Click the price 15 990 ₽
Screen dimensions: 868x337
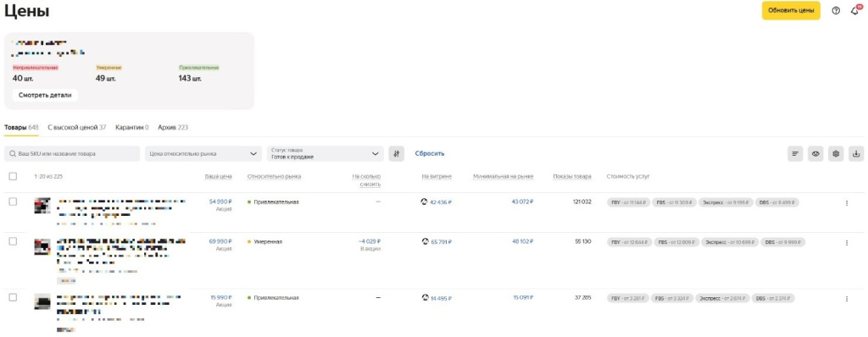(221, 298)
